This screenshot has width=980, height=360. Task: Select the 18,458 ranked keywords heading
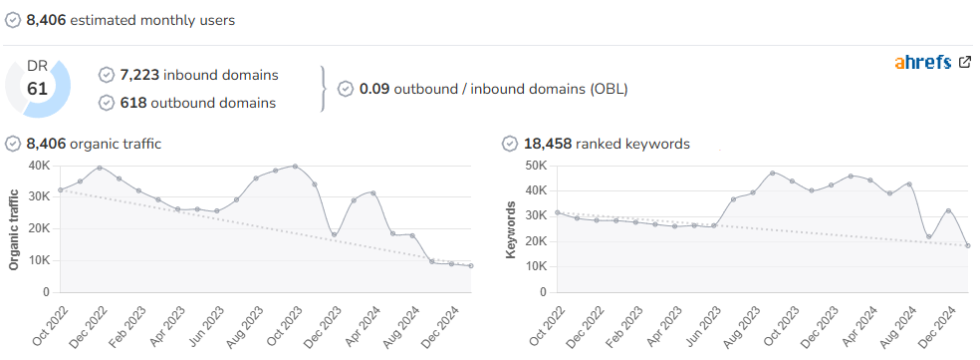coord(607,144)
